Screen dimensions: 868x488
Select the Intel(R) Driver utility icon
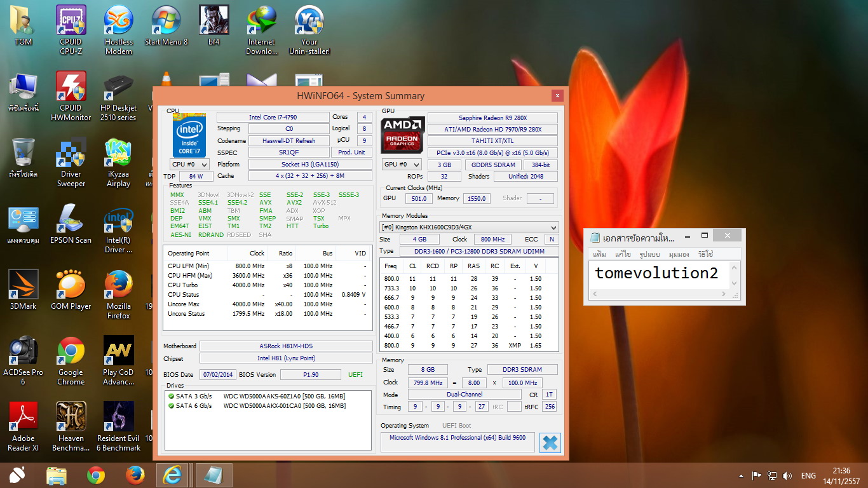pos(119,229)
